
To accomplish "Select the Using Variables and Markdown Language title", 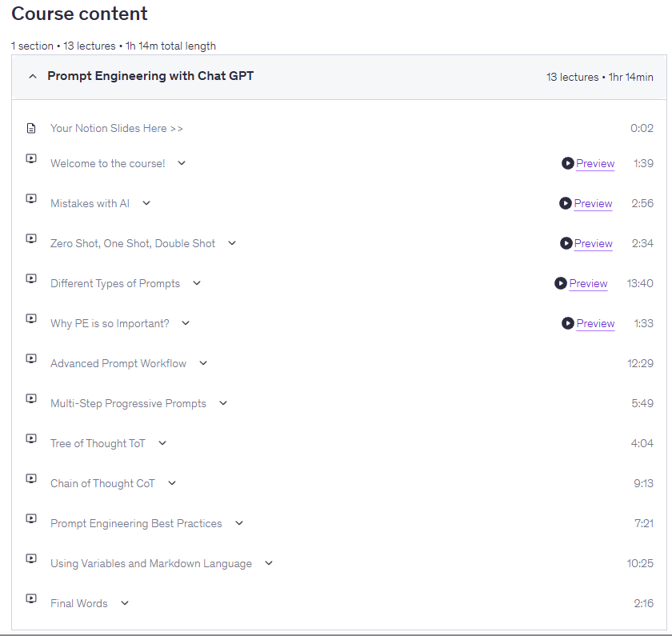I will (x=151, y=563).
